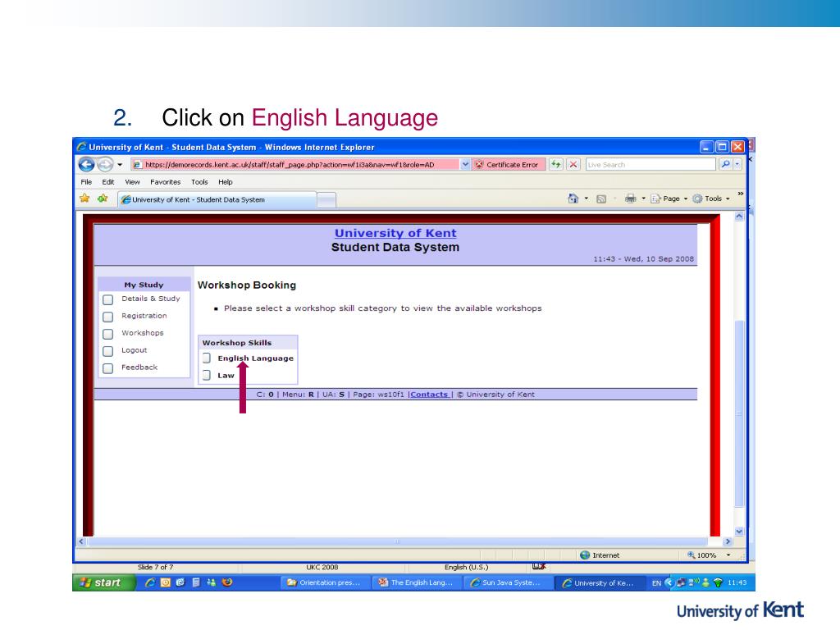Open the Feedback link

point(139,367)
